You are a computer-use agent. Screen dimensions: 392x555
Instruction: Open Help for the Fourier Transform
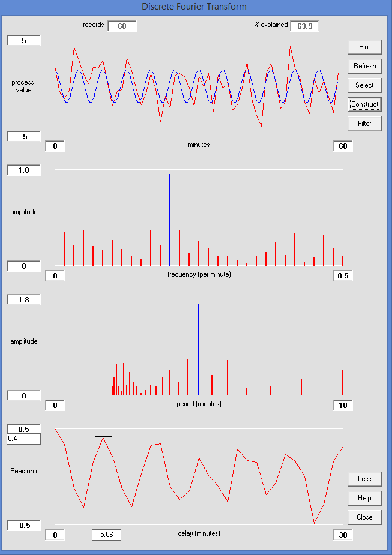click(364, 498)
